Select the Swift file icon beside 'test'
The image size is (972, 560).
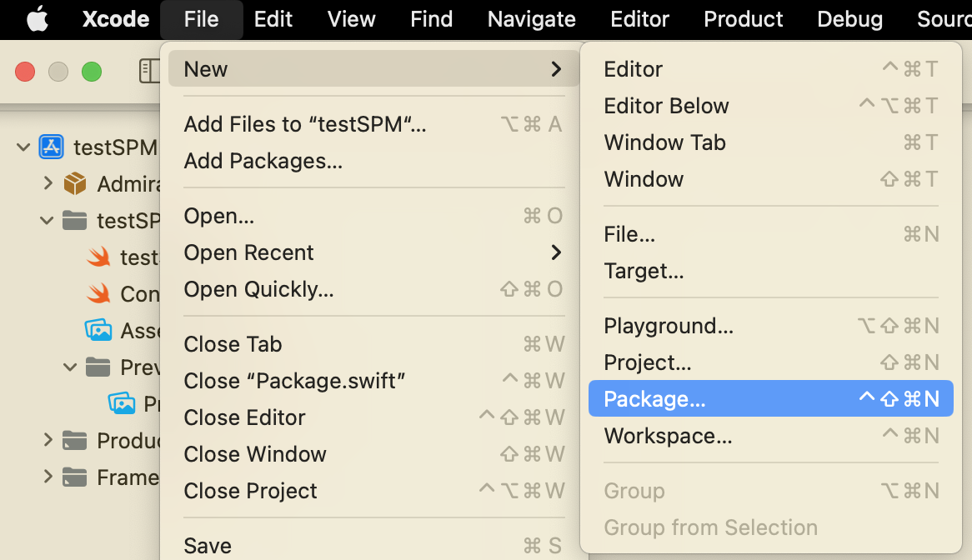tap(98, 257)
